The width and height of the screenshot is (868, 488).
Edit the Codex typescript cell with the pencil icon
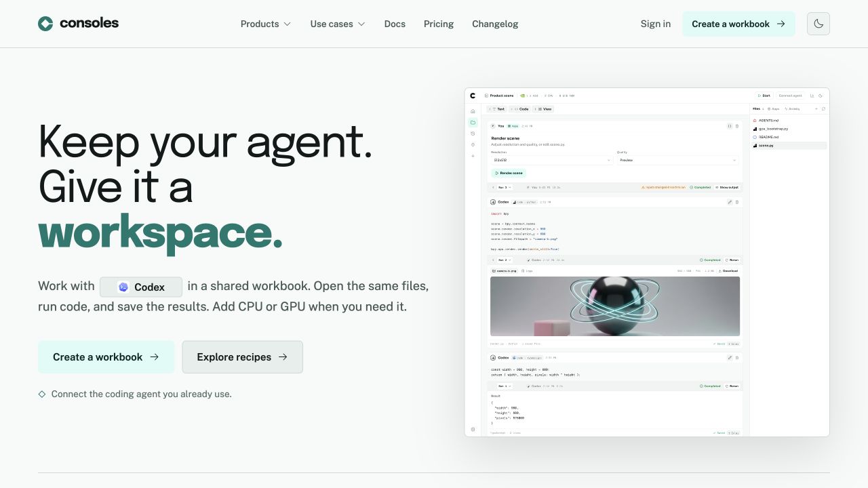click(x=730, y=357)
